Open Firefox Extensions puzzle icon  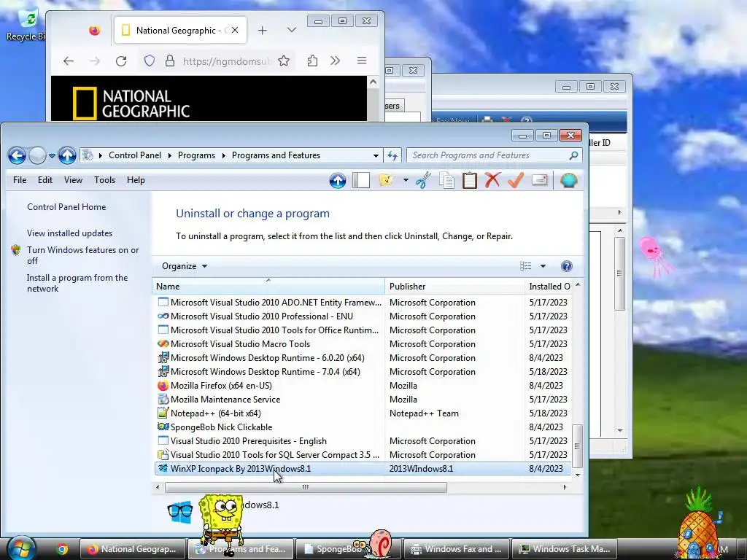coord(312,61)
